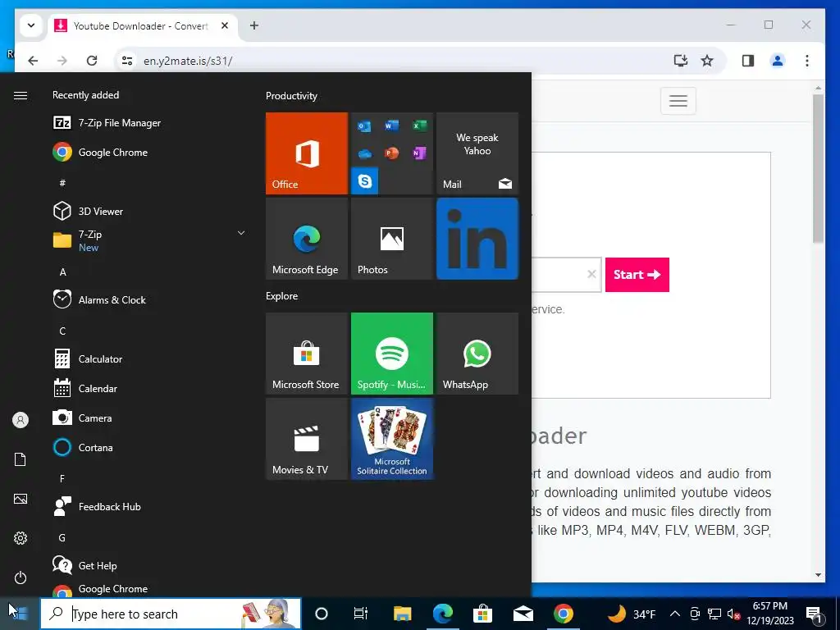Launch Word from the Office apps tile
This screenshot has width=840, height=630.
click(x=391, y=126)
